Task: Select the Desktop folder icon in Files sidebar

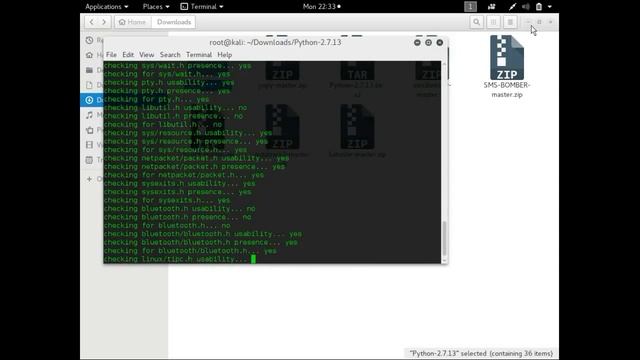Action: [89, 70]
